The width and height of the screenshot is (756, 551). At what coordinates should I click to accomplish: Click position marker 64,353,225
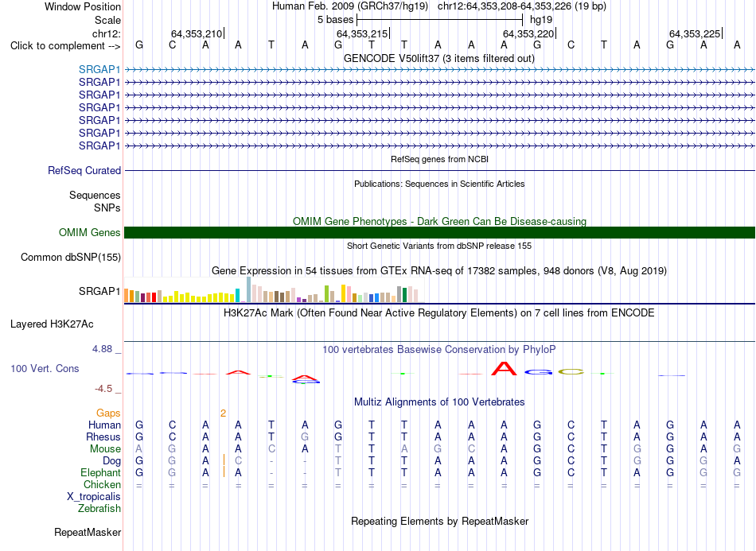(x=695, y=33)
